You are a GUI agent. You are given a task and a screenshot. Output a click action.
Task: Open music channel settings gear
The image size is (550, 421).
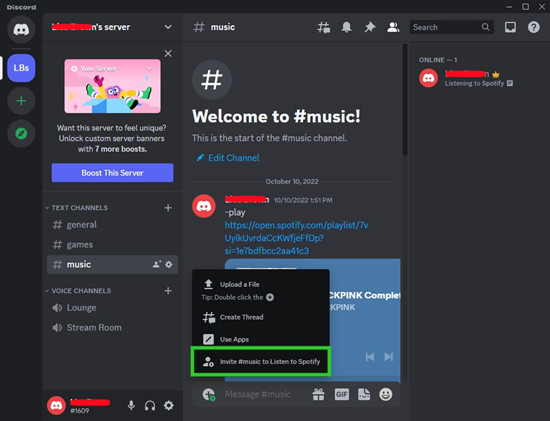(169, 264)
